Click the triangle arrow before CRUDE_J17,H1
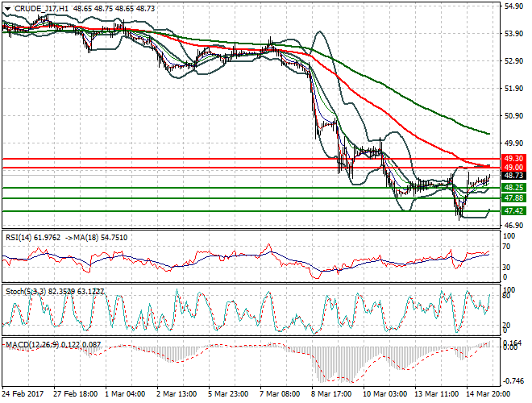Image resolution: width=532 pixels, height=403 pixels. [6, 7]
